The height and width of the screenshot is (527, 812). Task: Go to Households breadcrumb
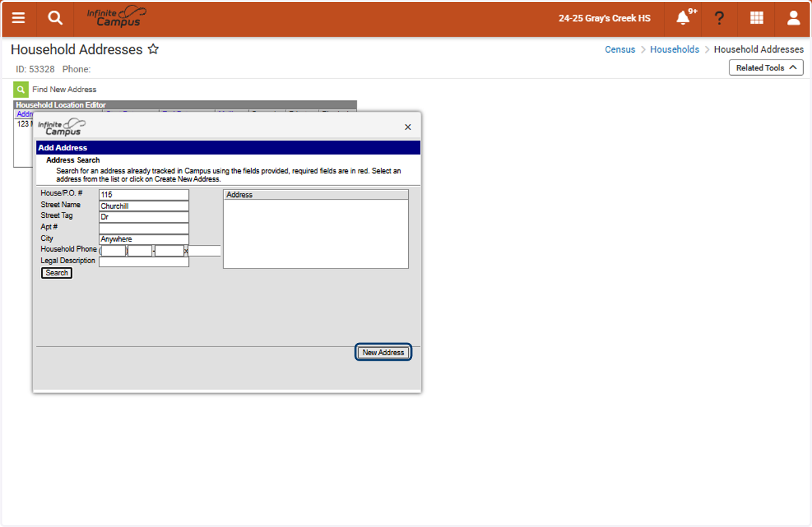coord(675,49)
